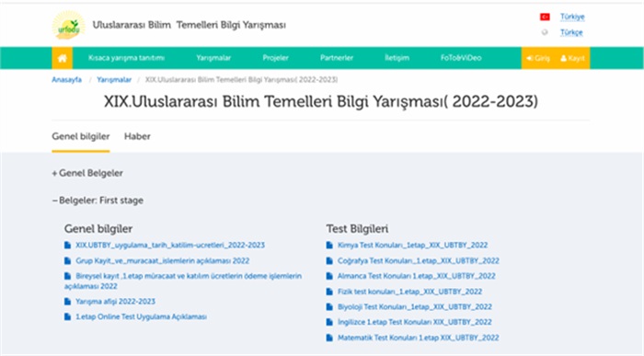Click the Kayıt register button
This screenshot has height=356, width=644.
[572, 58]
